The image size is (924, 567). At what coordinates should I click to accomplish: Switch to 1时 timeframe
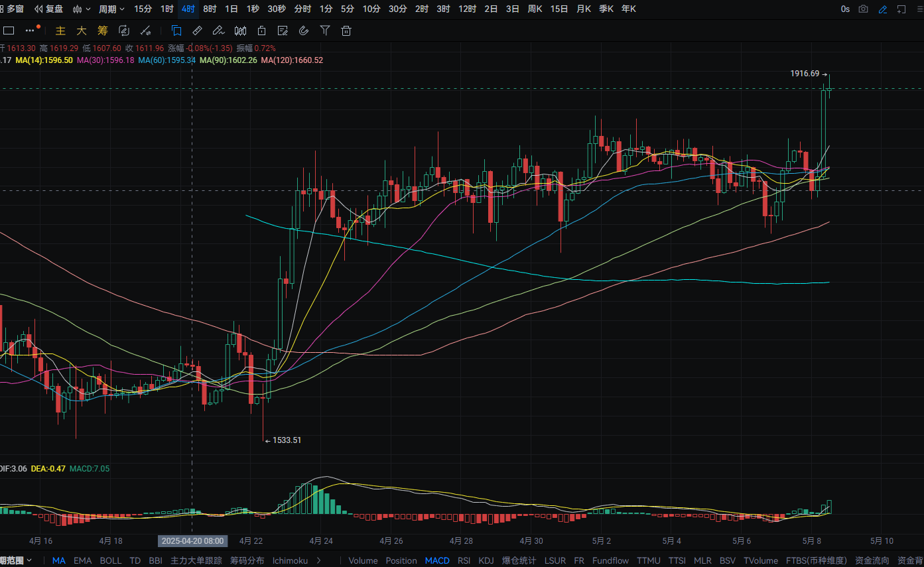167,9
